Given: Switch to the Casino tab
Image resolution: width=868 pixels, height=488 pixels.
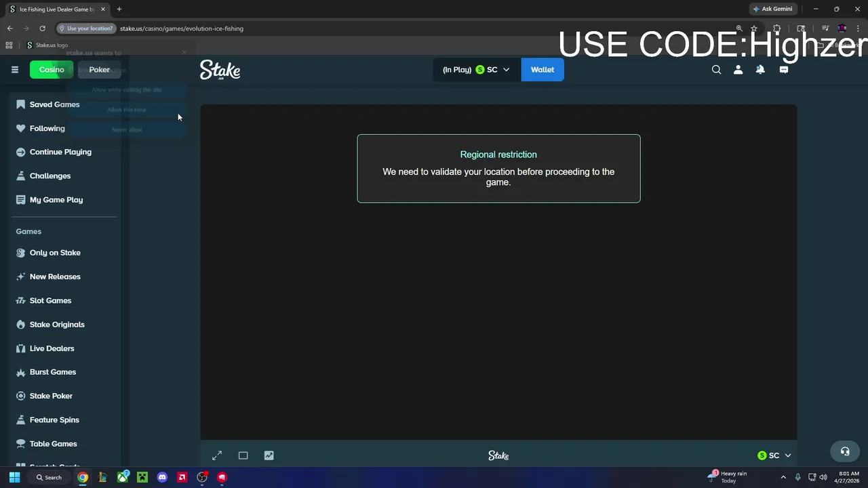Looking at the screenshot, I should click(x=52, y=70).
